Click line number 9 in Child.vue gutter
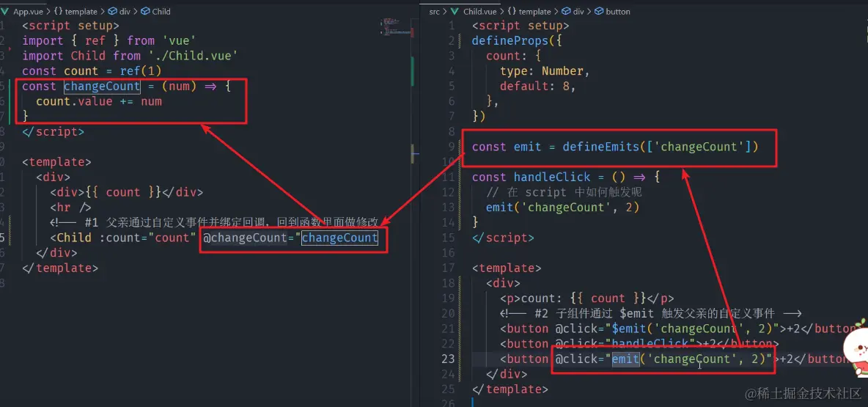 click(x=451, y=147)
